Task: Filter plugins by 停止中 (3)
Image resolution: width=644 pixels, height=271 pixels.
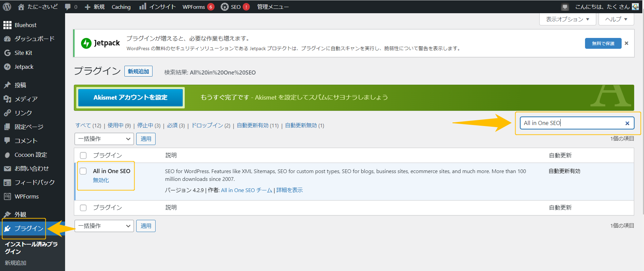Action: click(149, 125)
